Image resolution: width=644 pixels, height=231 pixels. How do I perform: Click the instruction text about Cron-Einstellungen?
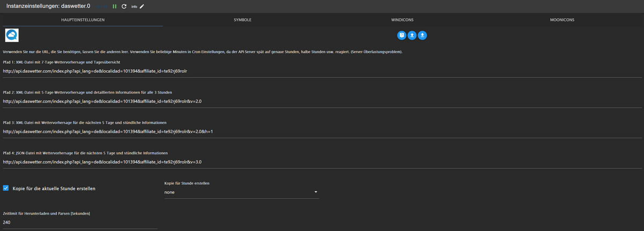click(202, 52)
